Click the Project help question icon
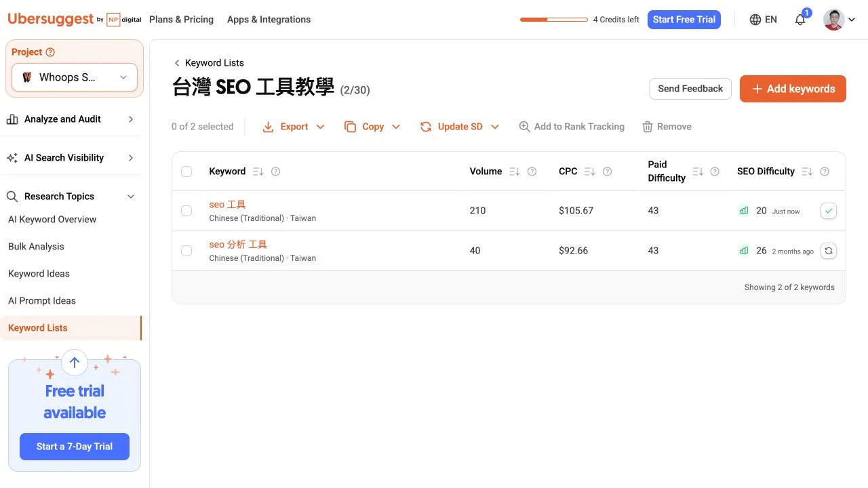This screenshot has height=488, width=868. tap(50, 52)
